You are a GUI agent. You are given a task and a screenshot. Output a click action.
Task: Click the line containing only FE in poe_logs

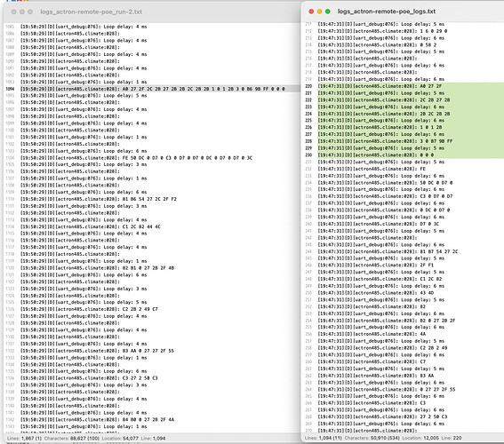(x=372, y=169)
